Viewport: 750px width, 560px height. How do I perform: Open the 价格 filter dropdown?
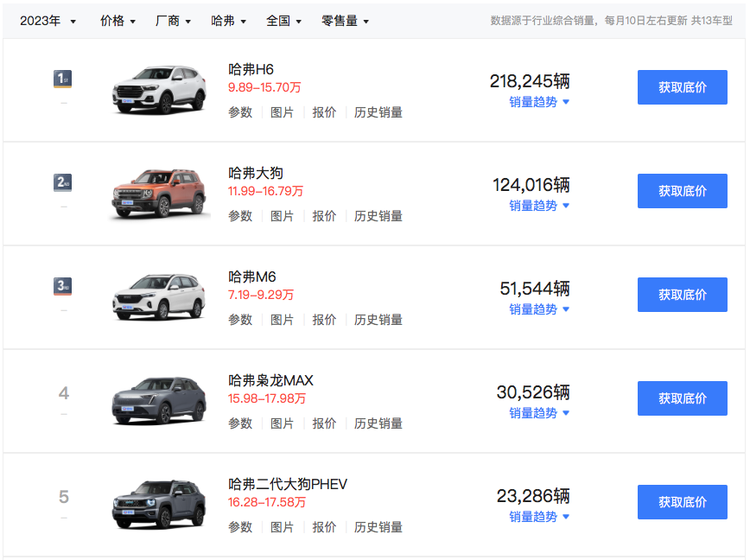118,21
